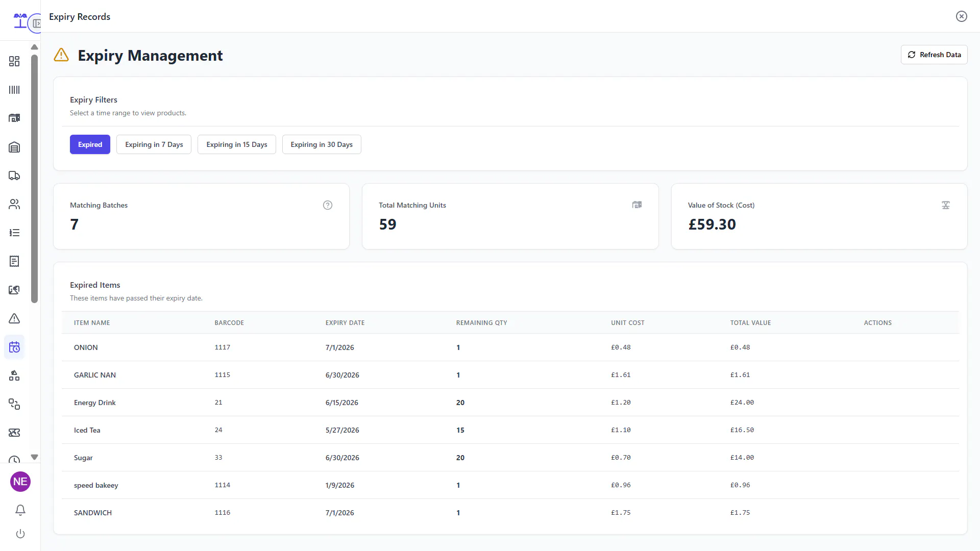Click total value £16.50 for Iced Tea
The image size is (980, 551).
(742, 430)
